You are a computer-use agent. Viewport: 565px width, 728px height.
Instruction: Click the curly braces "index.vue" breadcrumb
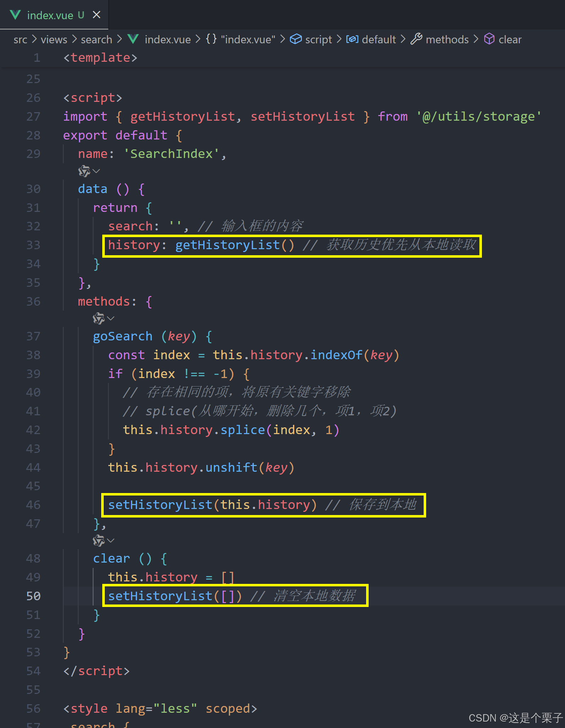click(240, 39)
